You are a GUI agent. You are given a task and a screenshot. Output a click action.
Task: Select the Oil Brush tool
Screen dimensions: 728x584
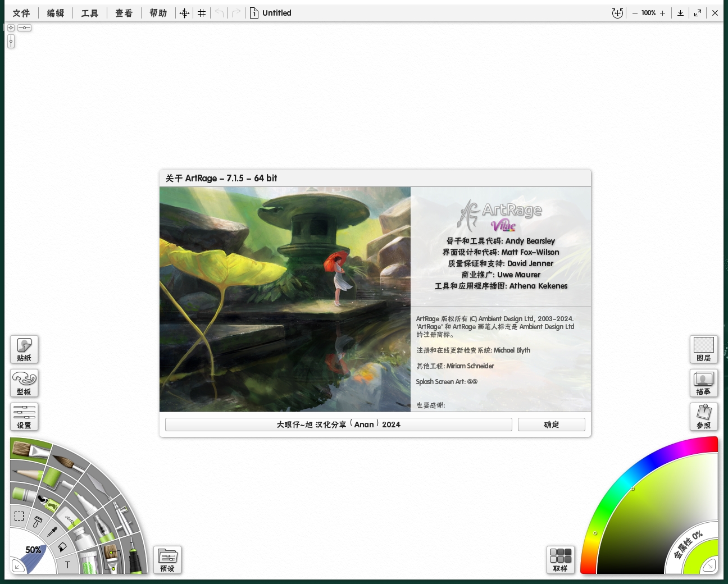pyautogui.click(x=30, y=449)
